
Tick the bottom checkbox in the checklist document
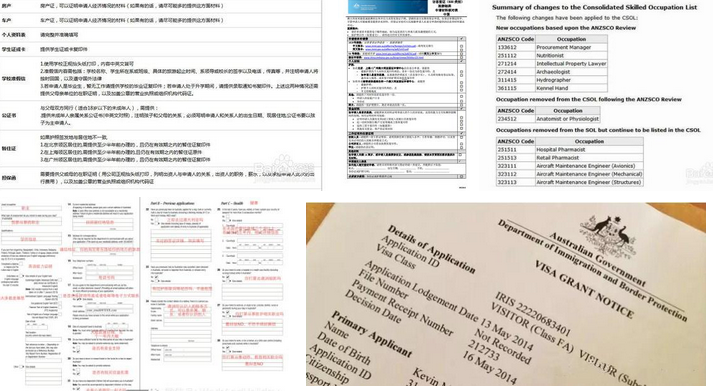(x=462, y=176)
